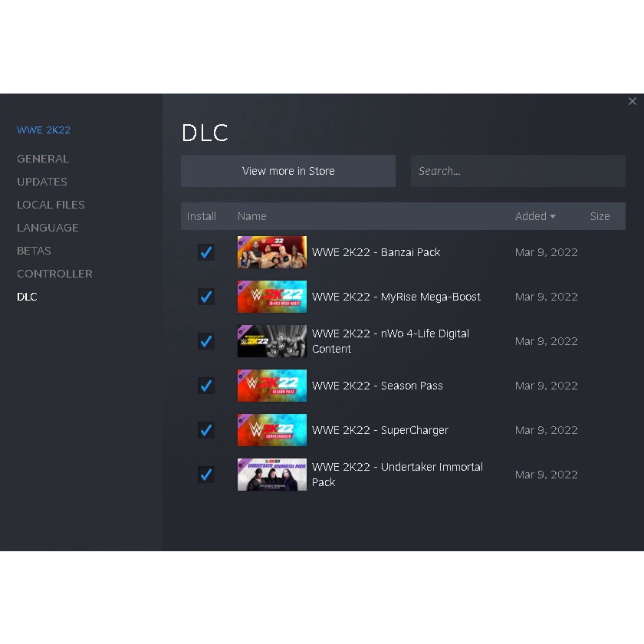Open the Betas section
Image resolution: width=644 pixels, height=644 pixels.
click(34, 251)
